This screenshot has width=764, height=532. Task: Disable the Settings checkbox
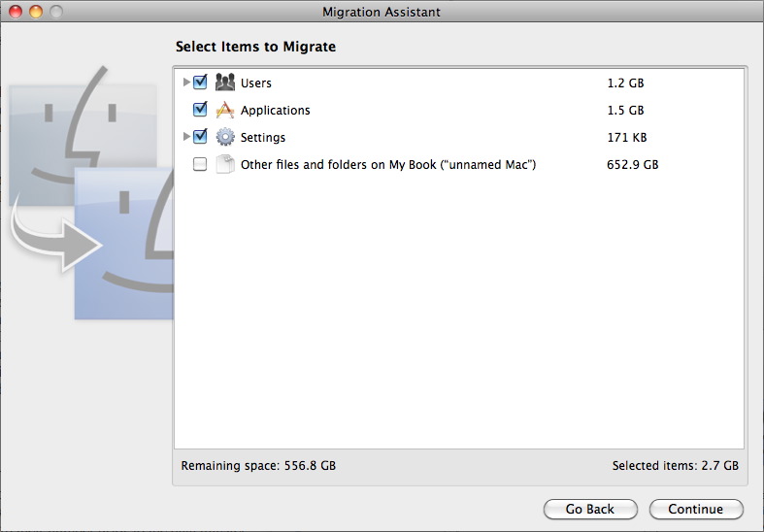point(200,137)
